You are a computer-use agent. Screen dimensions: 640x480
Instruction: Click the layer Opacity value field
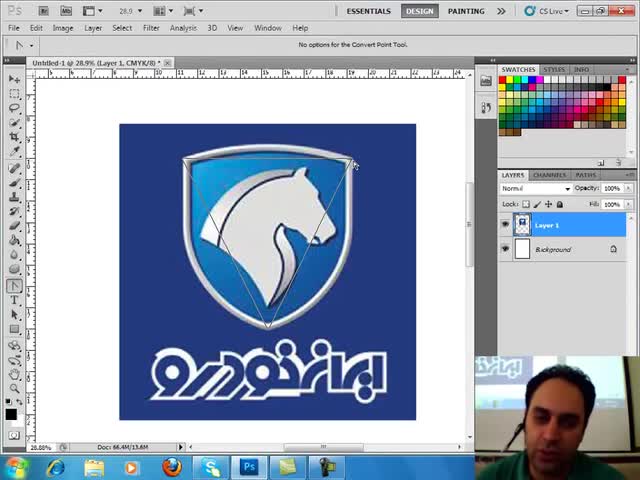(x=612, y=189)
